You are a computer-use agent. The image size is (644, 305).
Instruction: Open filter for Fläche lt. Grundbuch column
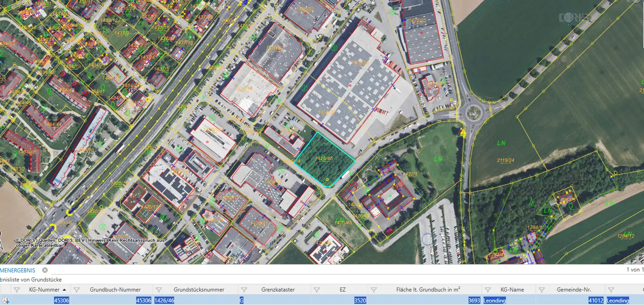point(374,289)
